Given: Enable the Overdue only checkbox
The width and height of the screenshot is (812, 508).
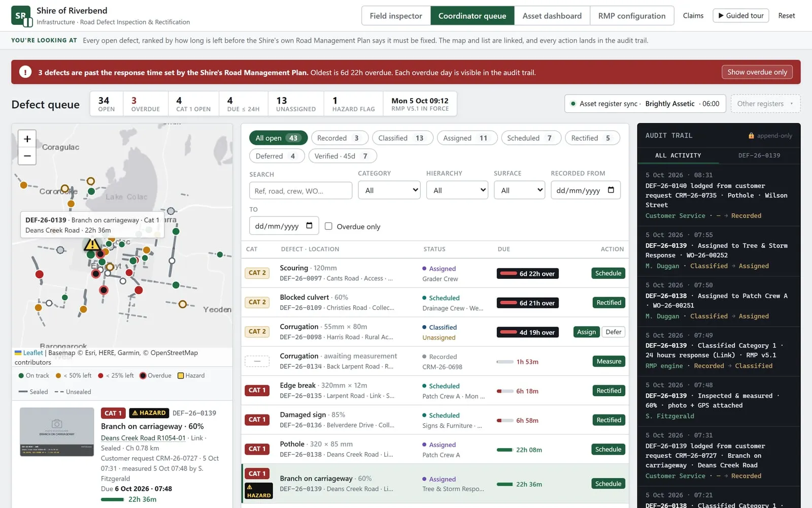Looking at the screenshot, I should tap(328, 226).
